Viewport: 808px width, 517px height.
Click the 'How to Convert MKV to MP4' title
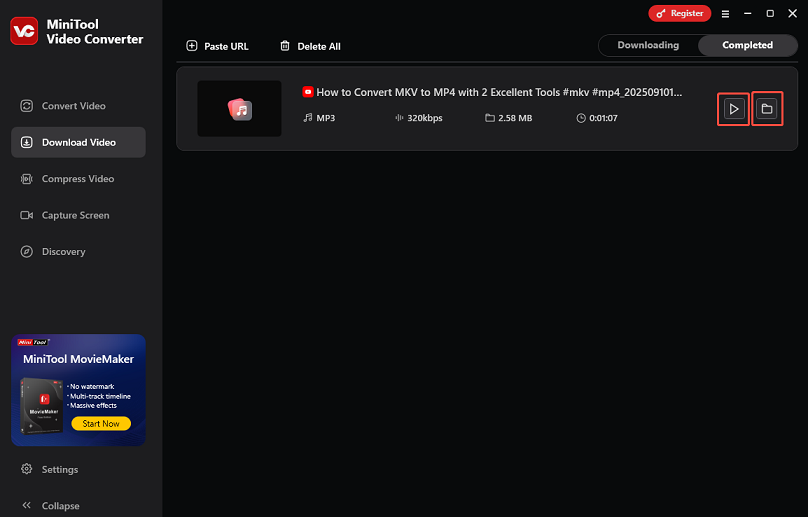(x=499, y=92)
